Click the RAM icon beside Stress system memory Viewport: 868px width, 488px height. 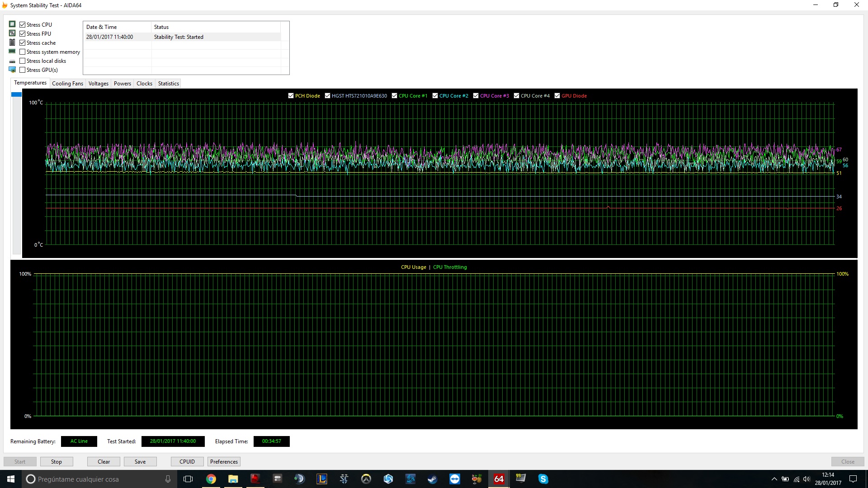(x=12, y=51)
